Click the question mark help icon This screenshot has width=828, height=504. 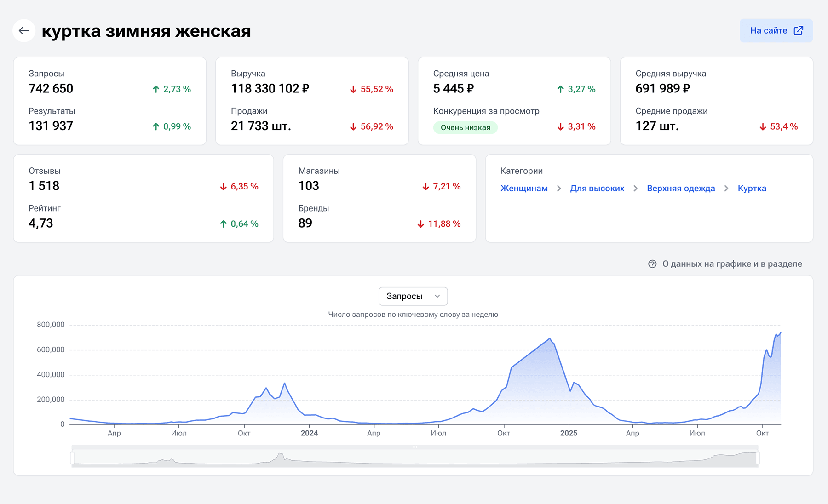pyautogui.click(x=652, y=264)
